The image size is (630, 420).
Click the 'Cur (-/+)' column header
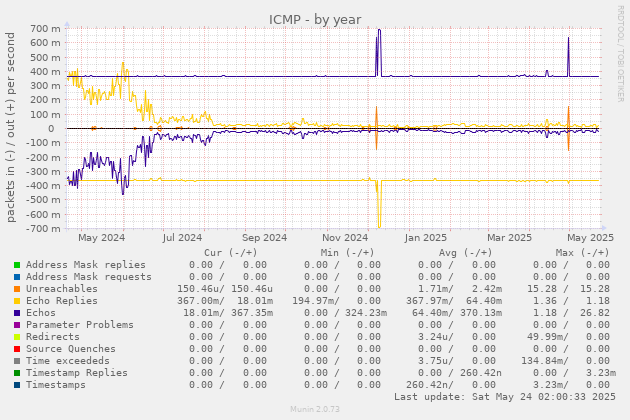click(x=231, y=253)
